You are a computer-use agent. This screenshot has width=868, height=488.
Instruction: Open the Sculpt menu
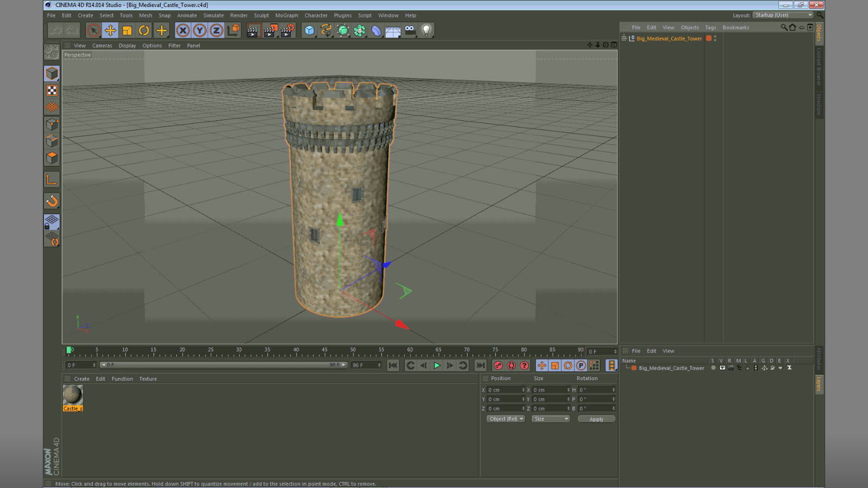pos(261,15)
